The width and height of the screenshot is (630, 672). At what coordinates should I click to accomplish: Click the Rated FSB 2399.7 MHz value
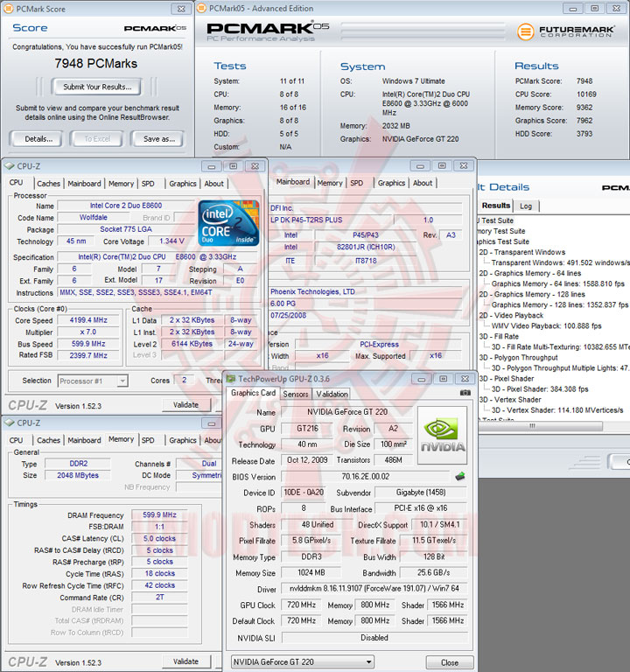click(x=88, y=355)
